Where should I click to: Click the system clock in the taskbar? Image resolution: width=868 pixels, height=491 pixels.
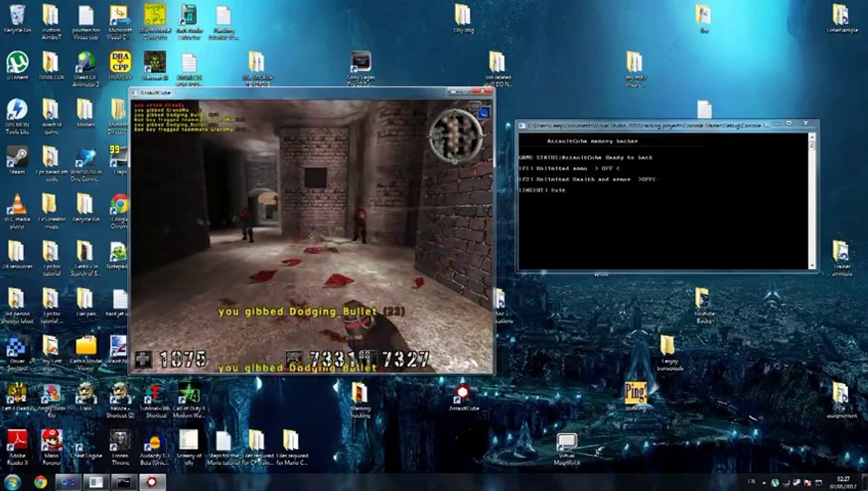844,482
